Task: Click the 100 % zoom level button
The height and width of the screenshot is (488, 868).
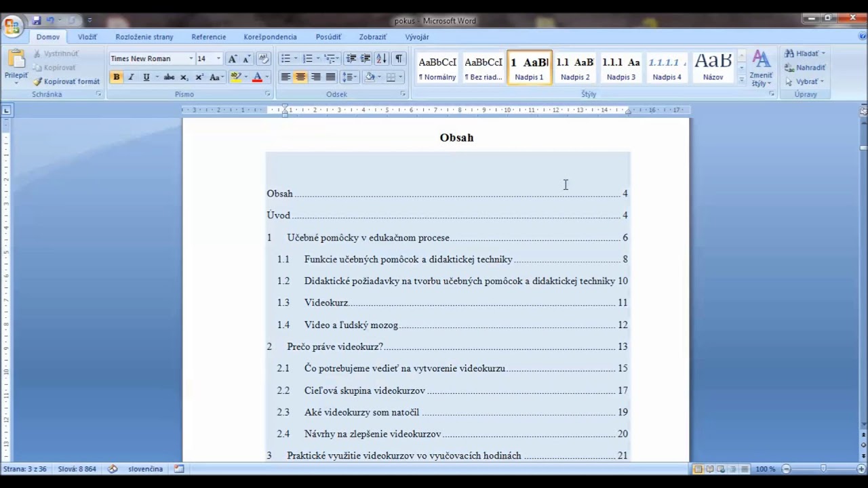Action: [765, 469]
